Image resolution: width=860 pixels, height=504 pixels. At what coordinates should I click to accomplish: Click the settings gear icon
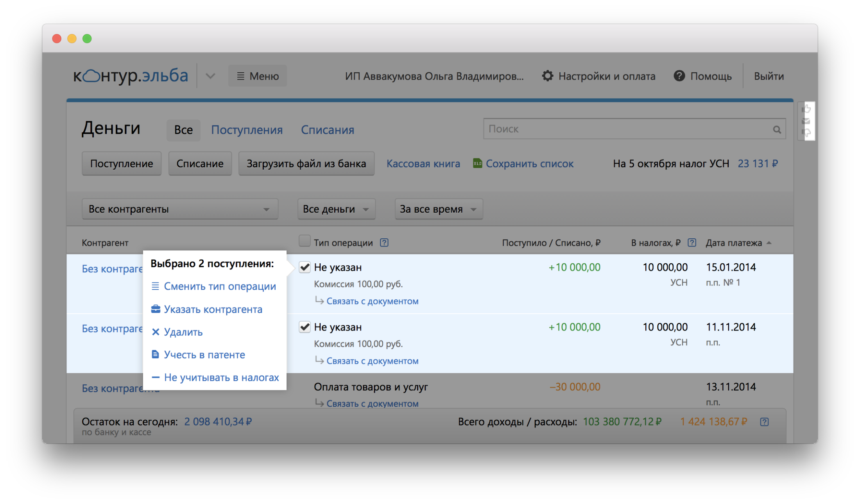pyautogui.click(x=548, y=76)
